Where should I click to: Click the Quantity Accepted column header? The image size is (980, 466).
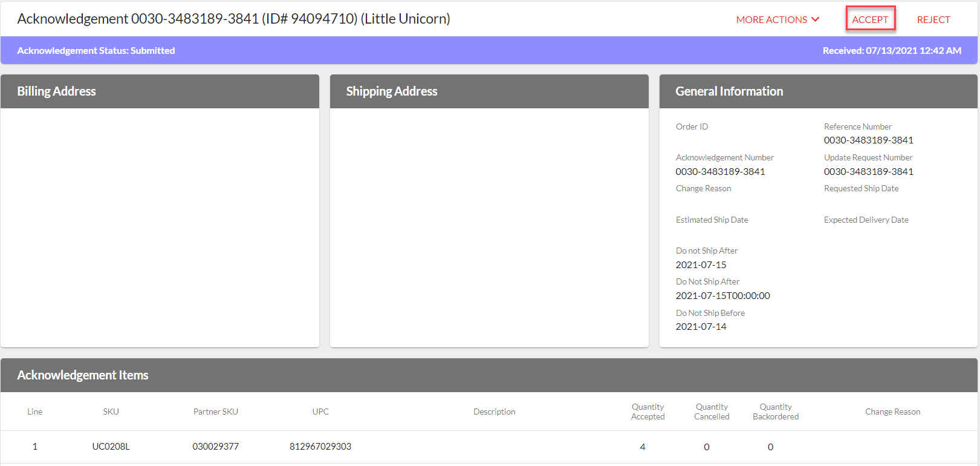[x=647, y=412]
